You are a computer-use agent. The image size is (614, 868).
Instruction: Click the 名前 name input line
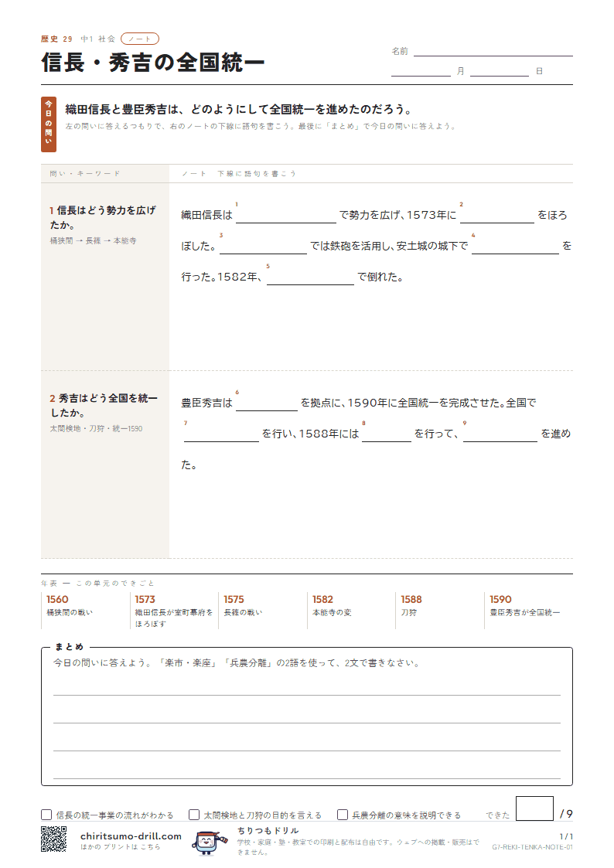click(x=493, y=52)
